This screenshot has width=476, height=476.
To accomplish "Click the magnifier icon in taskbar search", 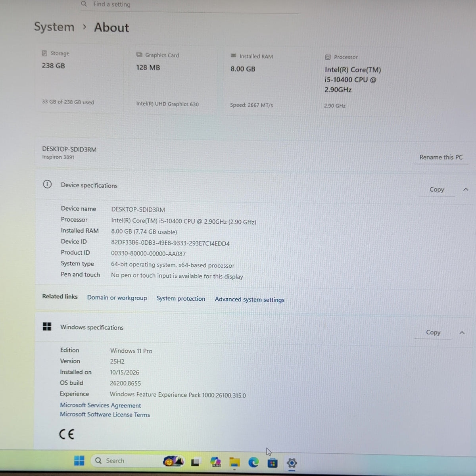I will [x=98, y=461].
